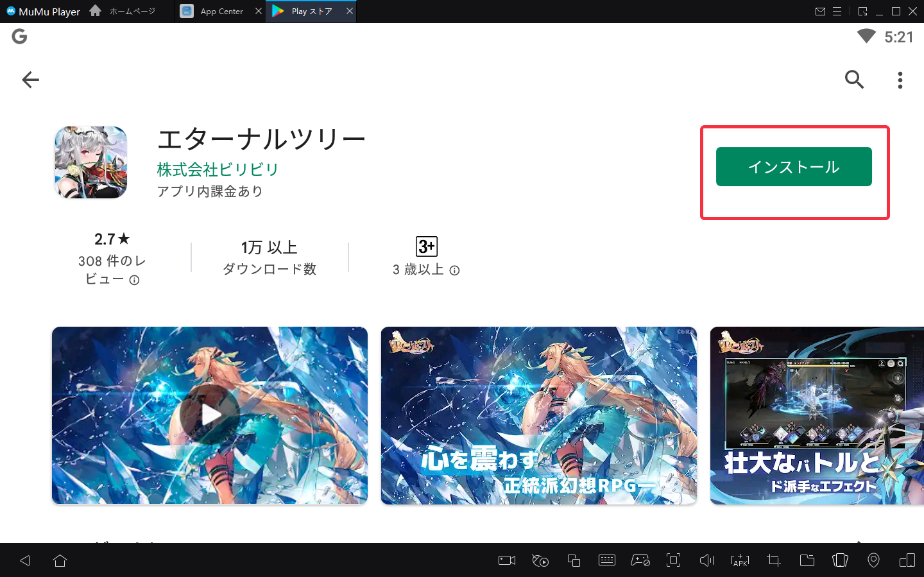Tap the Android back triangle in bottom bar

click(x=25, y=560)
